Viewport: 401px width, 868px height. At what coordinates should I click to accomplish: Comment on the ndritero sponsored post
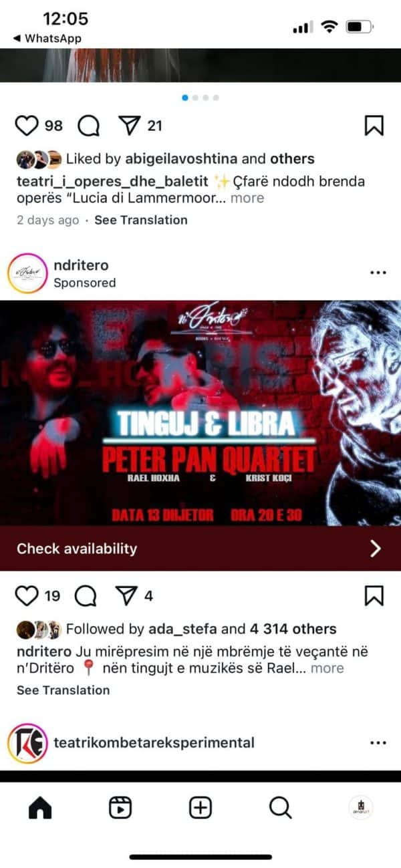coord(86,595)
